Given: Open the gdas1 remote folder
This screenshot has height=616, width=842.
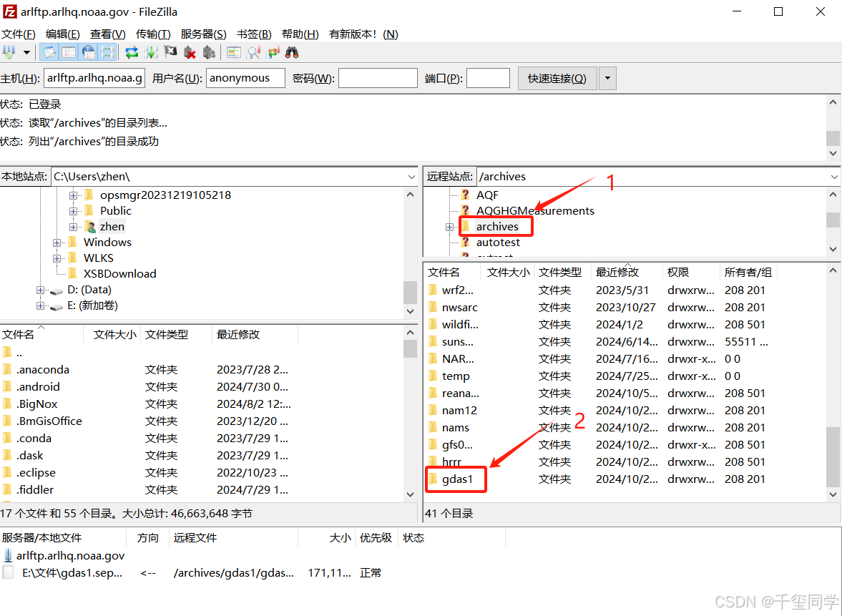Looking at the screenshot, I should point(456,479).
